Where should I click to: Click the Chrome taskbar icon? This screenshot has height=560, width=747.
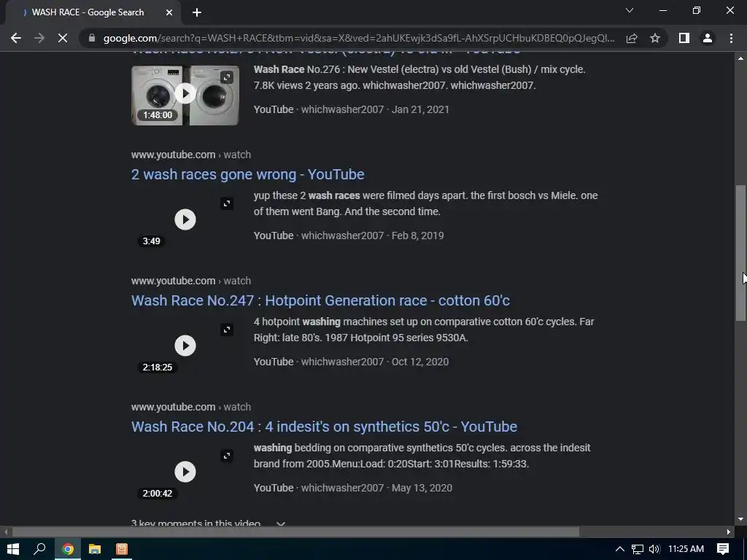68,549
